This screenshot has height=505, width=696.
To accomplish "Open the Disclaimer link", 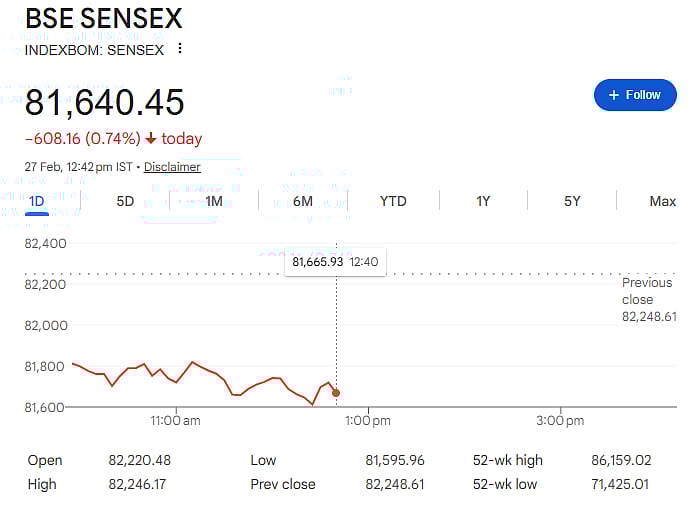I will [172, 167].
